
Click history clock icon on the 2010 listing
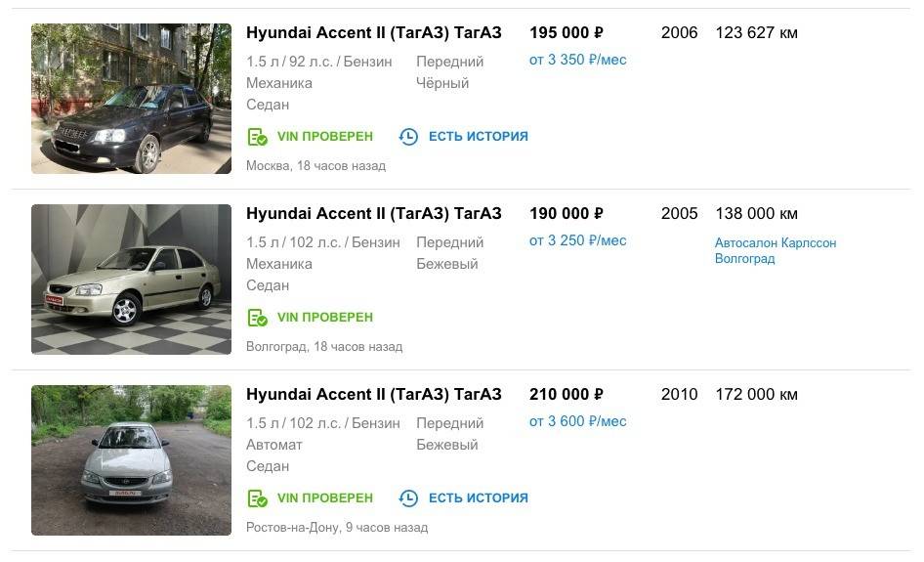click(x=408, y=498)
